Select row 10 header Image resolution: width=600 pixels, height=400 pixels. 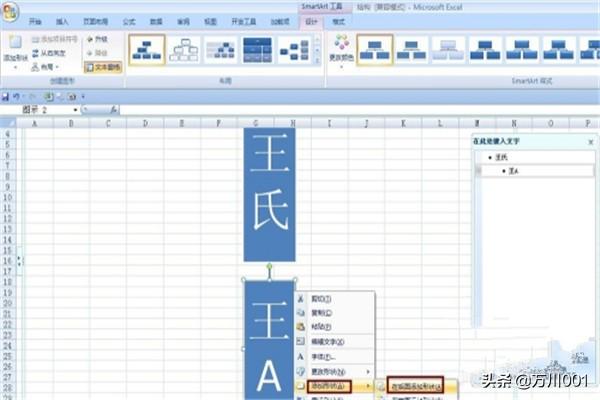pyautogui.click(x=7, y=198)
